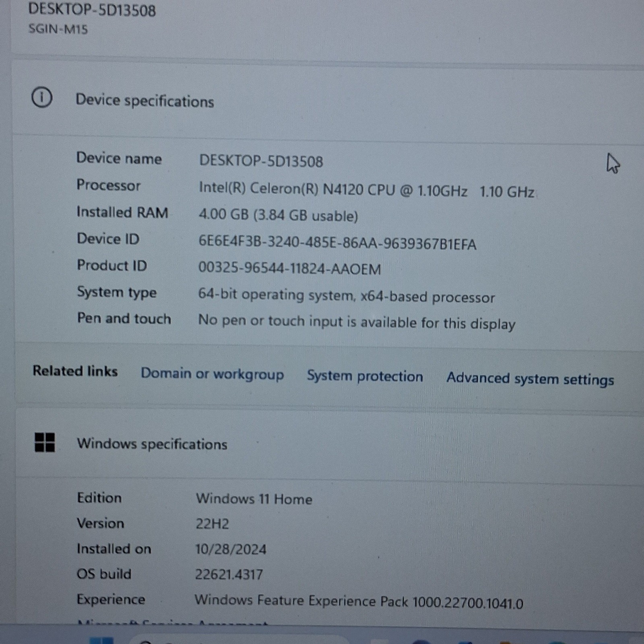The height and width of the screenshot is (644, 644).
Task: Open the Start menu on the taskbar
Action: (101, 640)
